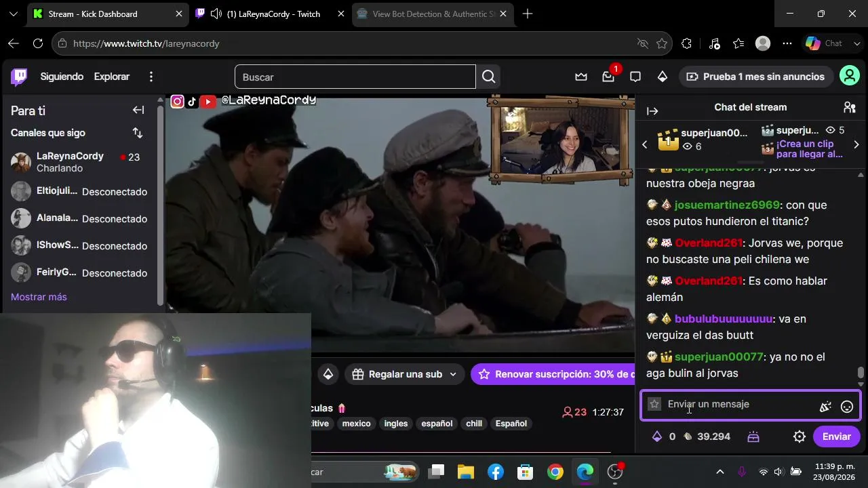Open File Explorer from the taskbar
This screenshot has width=868, height=488.
(x=466, y=472)
